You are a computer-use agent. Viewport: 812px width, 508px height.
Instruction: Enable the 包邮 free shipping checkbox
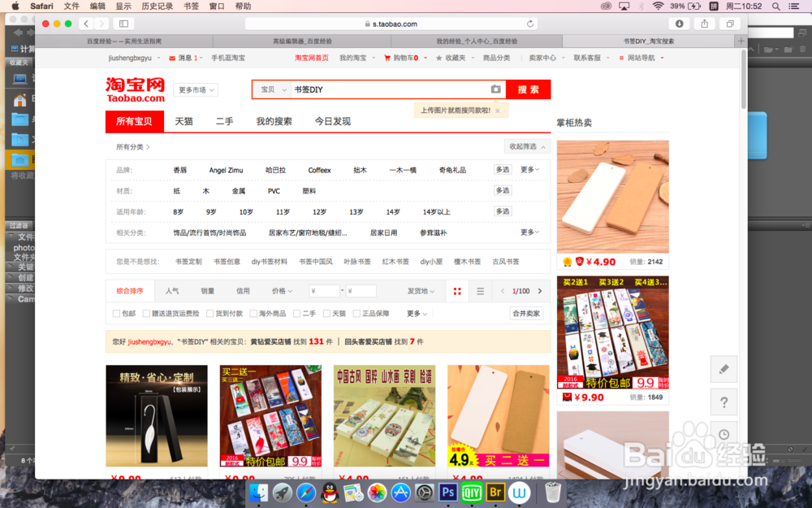pyautogui.click(x=117, y=313)
